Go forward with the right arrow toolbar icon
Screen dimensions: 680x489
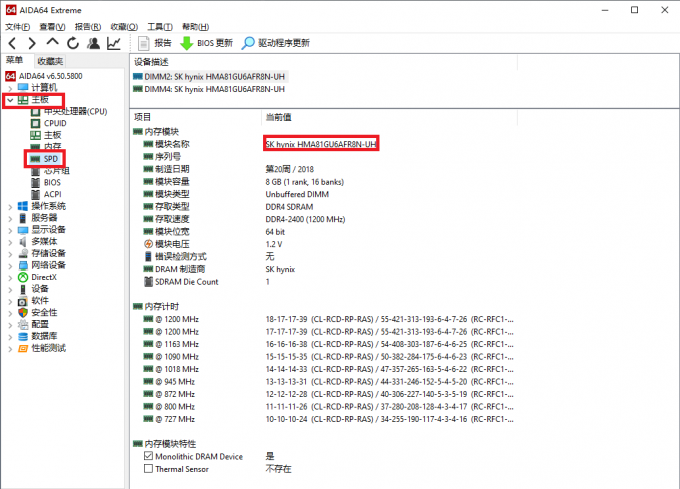coord(32,43)
